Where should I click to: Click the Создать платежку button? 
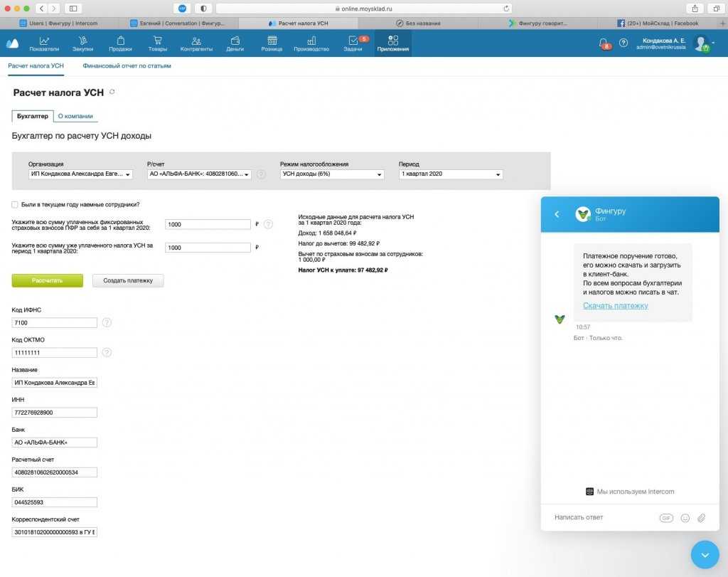128,281
